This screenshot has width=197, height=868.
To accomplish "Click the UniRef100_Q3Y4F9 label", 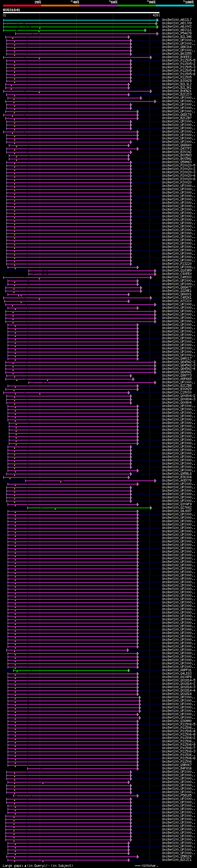I will (177, 504).
